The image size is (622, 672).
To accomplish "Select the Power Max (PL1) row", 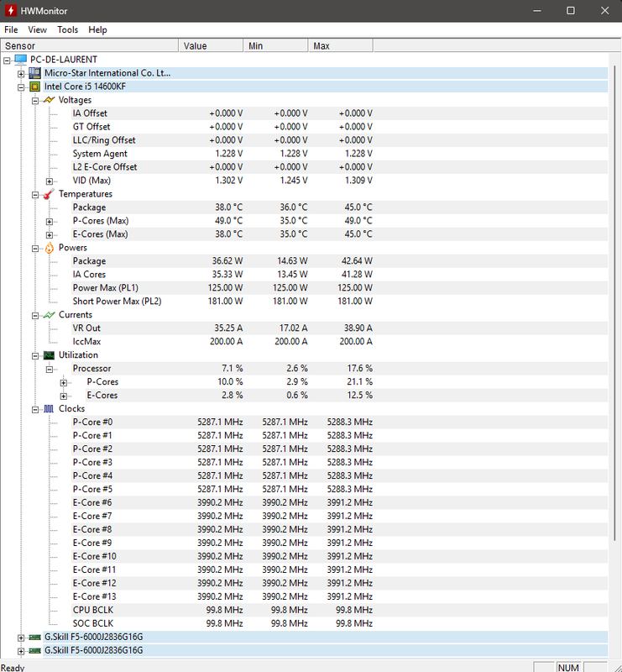I will coord(339,287).
